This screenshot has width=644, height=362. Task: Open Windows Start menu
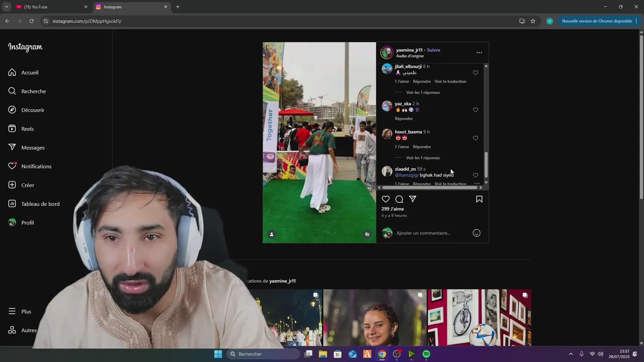tap(218, 354)
